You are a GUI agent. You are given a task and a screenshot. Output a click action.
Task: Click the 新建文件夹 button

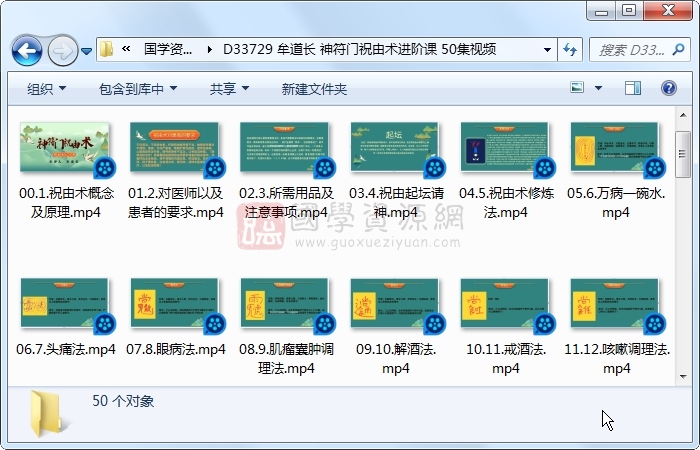[x=314, y=89]
